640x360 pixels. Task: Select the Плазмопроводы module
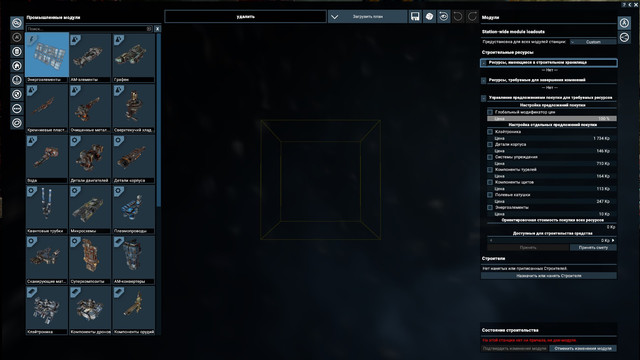(133, 209)
